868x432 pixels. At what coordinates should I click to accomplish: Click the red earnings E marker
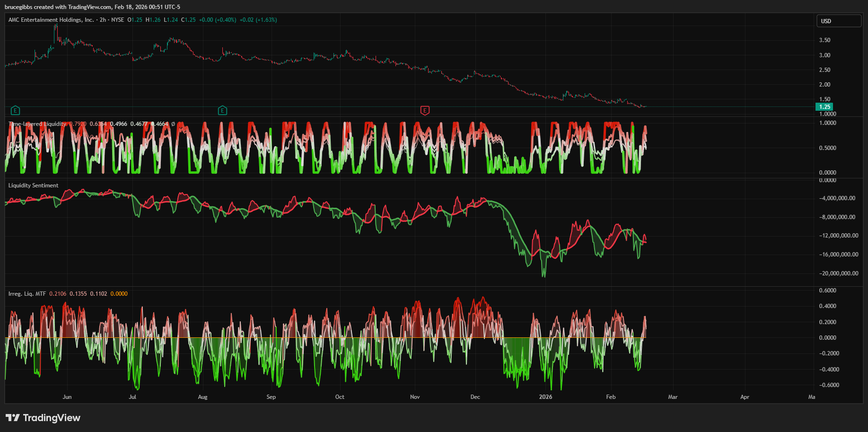[425, 111]
